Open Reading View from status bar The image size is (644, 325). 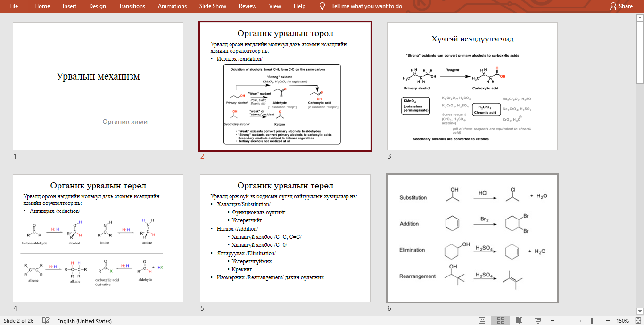coord(519,321)
